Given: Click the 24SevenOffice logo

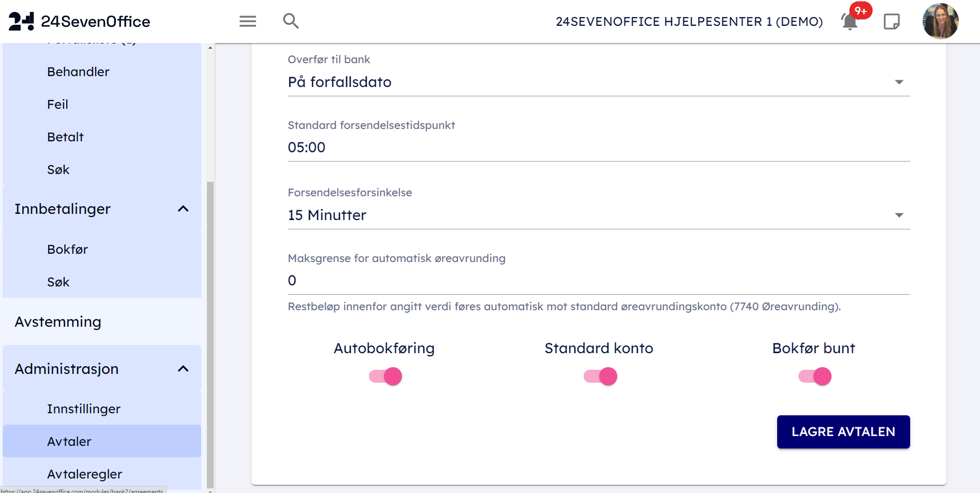Looking at the screenshot, I should coord(80,21).
